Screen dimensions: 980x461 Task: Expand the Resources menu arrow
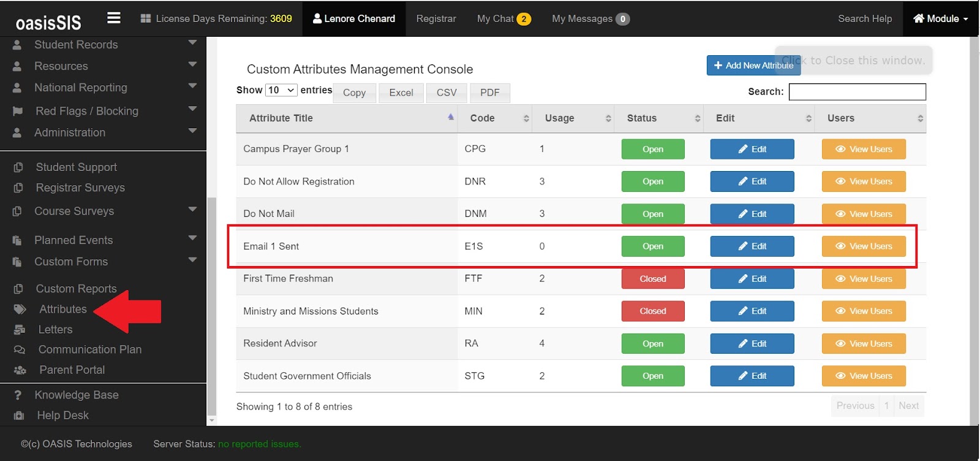tap(192, 64)
